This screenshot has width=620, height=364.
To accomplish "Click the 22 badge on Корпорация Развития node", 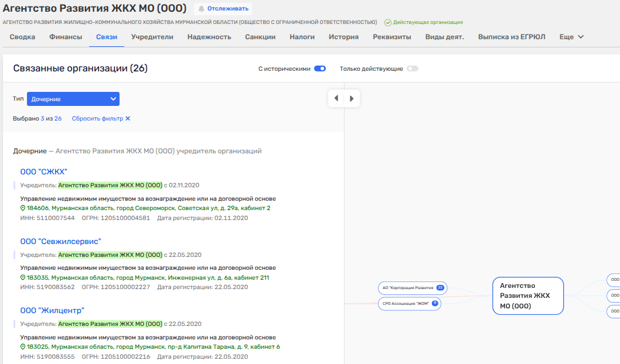I will coord(440,287).
